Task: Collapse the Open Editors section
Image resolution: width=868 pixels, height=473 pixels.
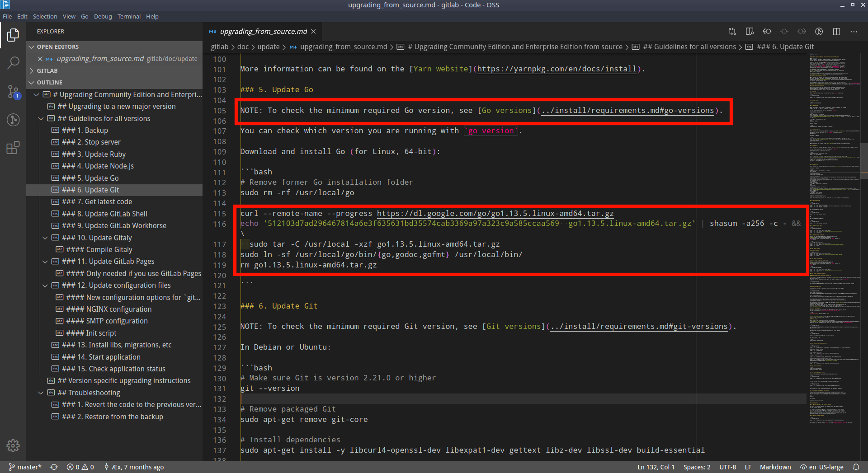Action: (114, 47)
